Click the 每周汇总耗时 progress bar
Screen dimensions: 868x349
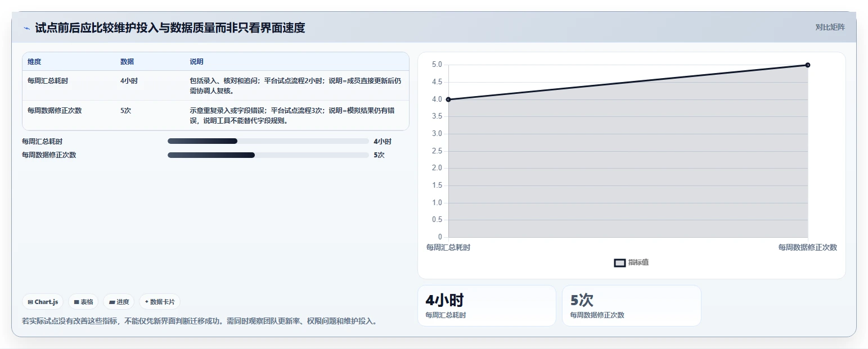click(x=268, y=141)
